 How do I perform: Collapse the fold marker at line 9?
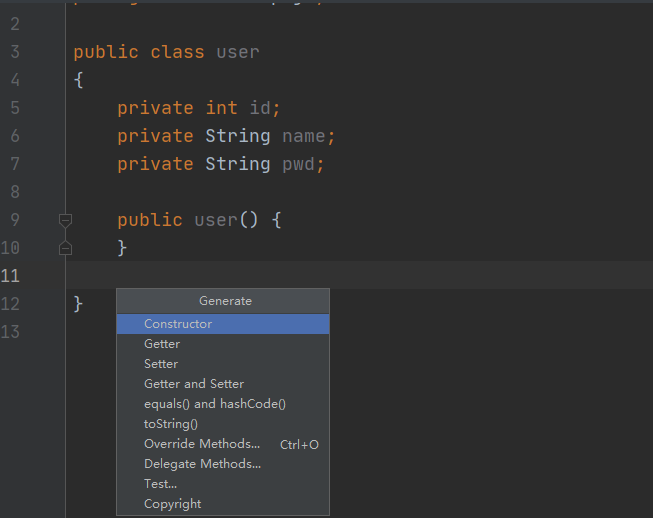65,220
